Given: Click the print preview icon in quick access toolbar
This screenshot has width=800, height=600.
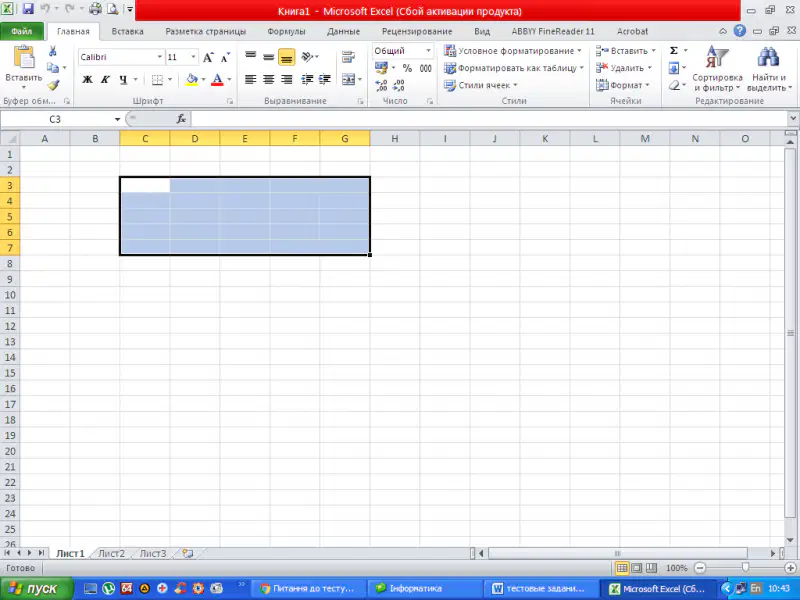Looking at the screenshot, I should (112, 9).
